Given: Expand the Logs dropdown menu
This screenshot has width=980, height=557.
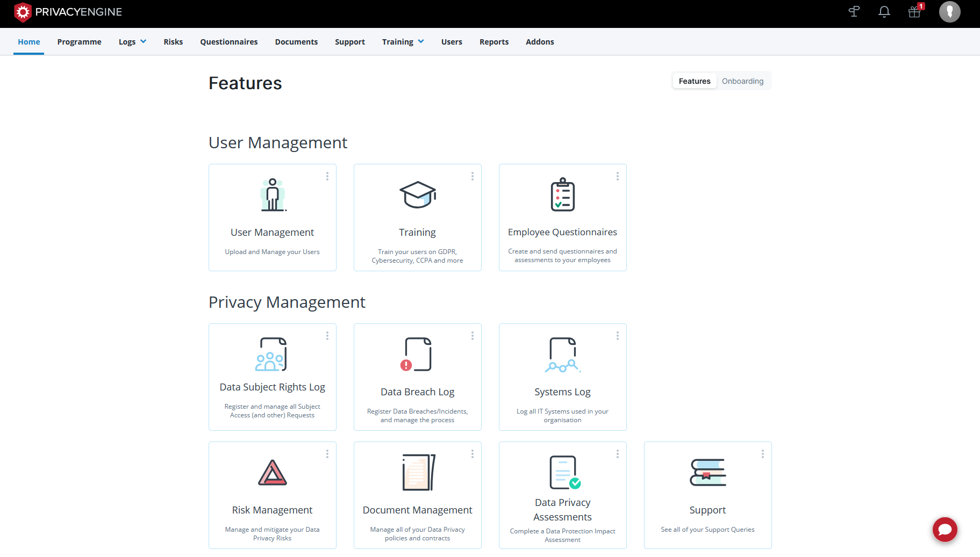Looking at the screenshot, I should coord(132,41).
